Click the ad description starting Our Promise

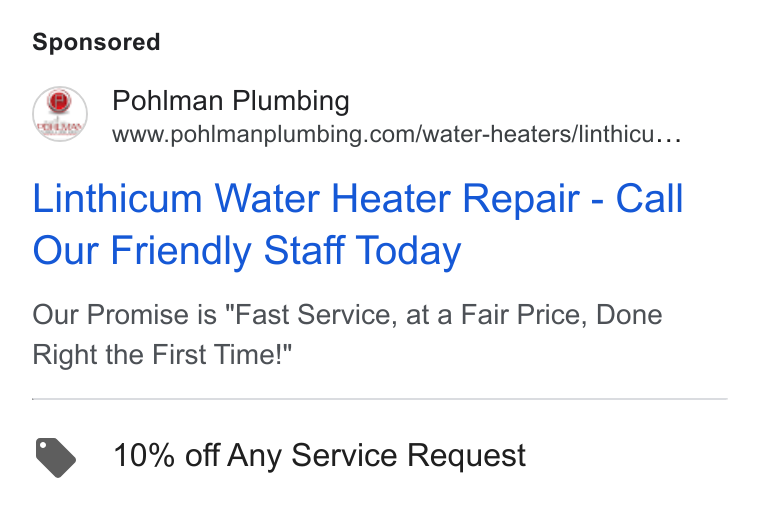(x=347, y=334)
